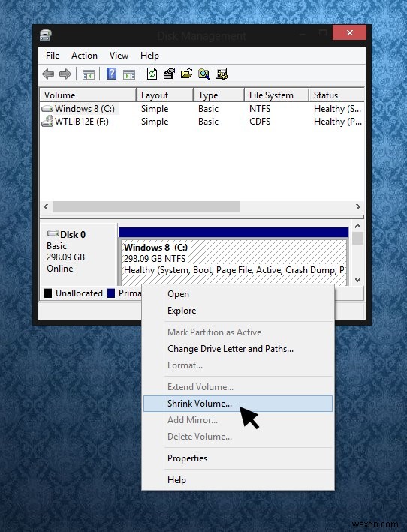Toggle the Show/Hide Console Tree icon
The image size is (407, 532).
pyautogui.click(x=89, y=74)
